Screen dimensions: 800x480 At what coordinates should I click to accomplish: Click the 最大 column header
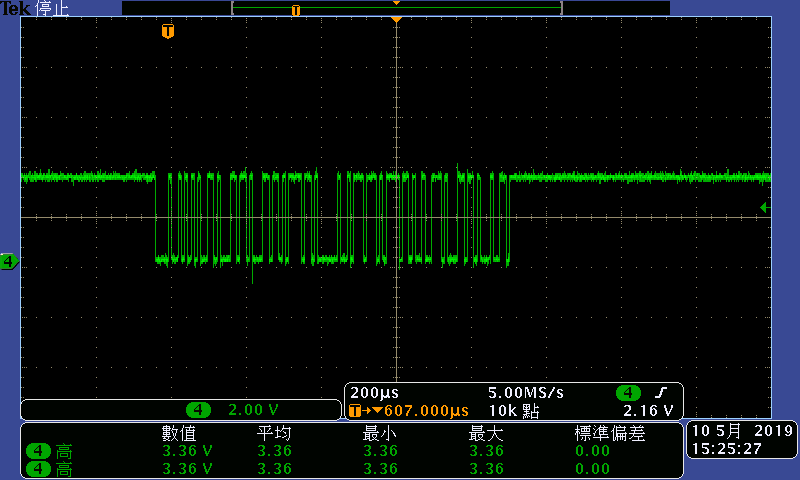coord(486,433)
